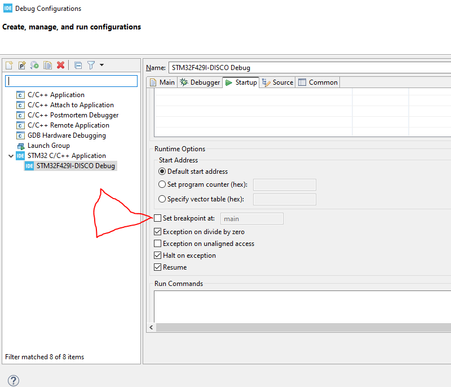Select the Startup tab

tap(241, 82)
